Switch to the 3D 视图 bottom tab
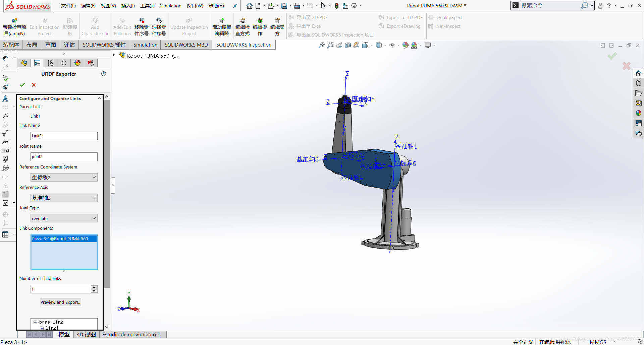Viewport: 644px width, 345px height. (86, 334)
